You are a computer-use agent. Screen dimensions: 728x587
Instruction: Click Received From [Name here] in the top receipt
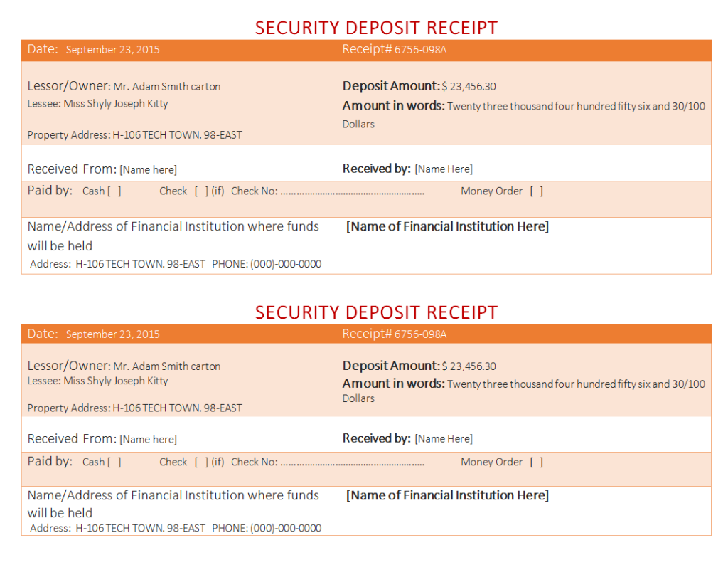point(148,170)
